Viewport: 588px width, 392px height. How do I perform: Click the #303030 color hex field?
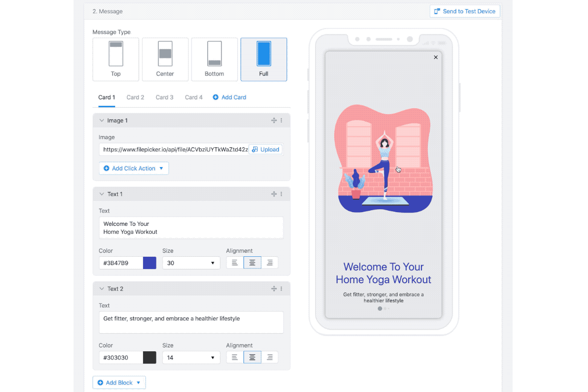click(x=121, y=358)
